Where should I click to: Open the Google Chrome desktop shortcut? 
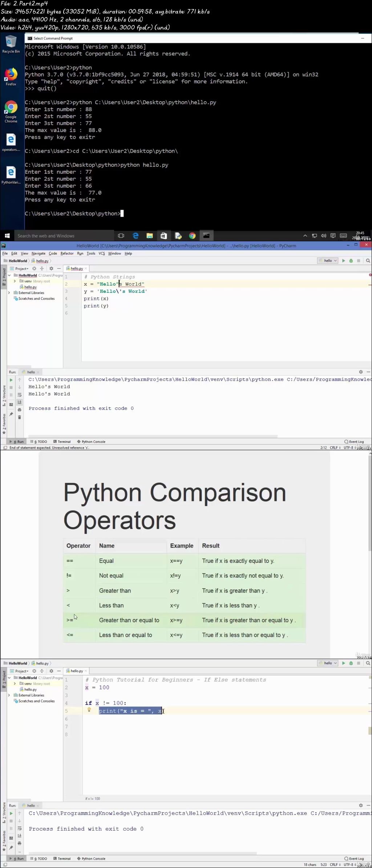(11, 112)
